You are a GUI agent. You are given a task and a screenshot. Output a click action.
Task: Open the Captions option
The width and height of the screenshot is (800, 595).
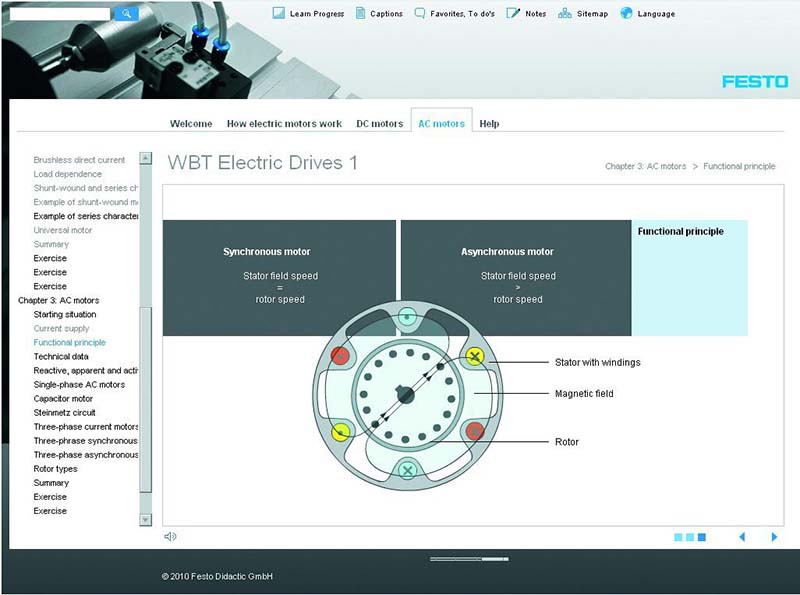[x=379, y=14]
